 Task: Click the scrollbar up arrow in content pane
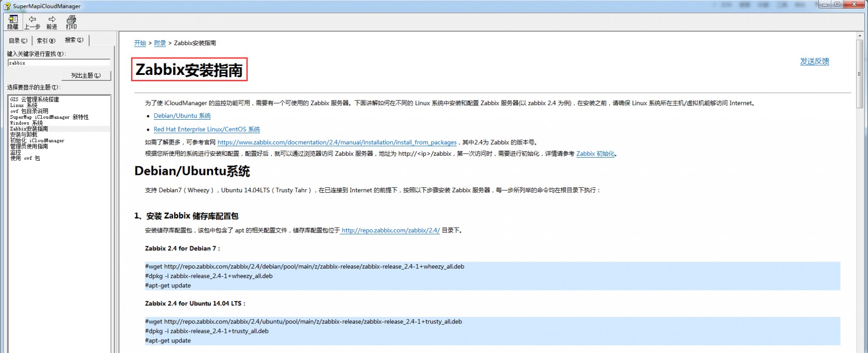click(859, 36)
